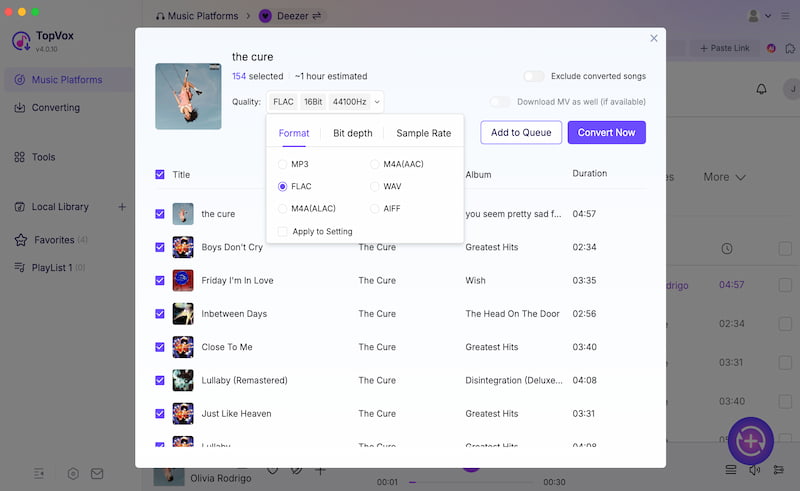Toggle Exclude converted songs switch
800x491 pixels.
(x=534, y=76)
